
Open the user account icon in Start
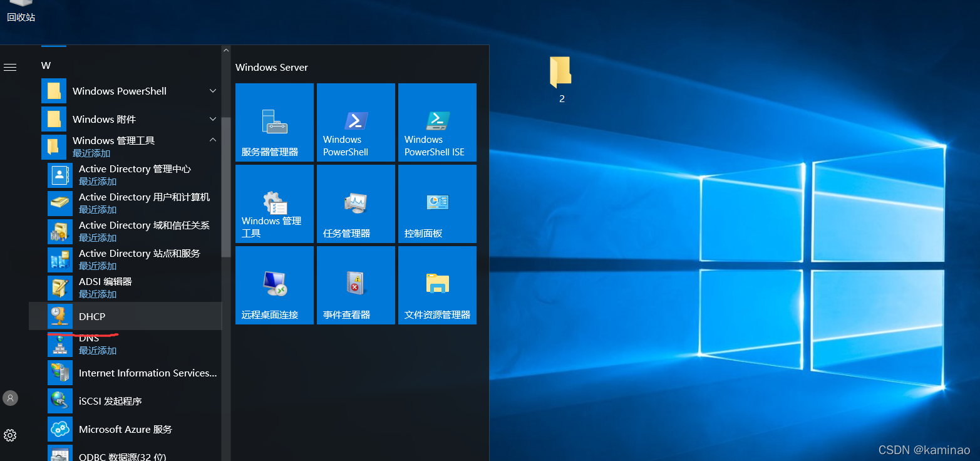(x=10, y=398)
